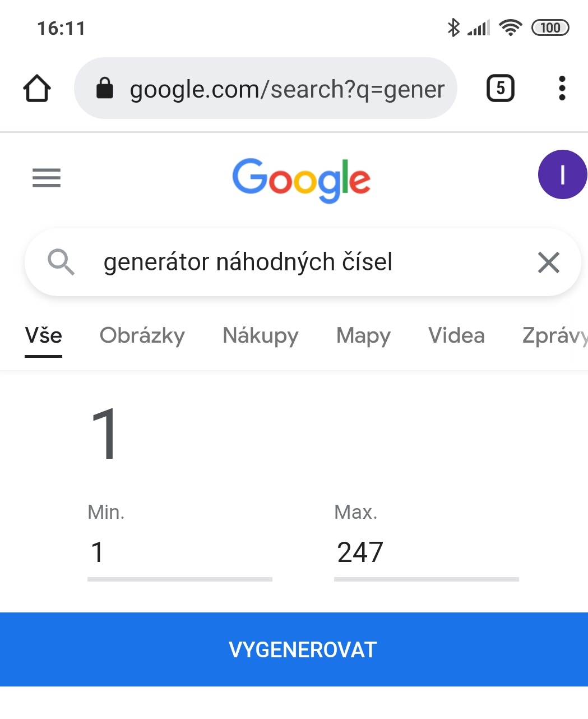Image resolution: width=588 pixels, height=719 pixels.
Task: Tap the magnifying glass search icon
Action: click(x=61, y=262)
